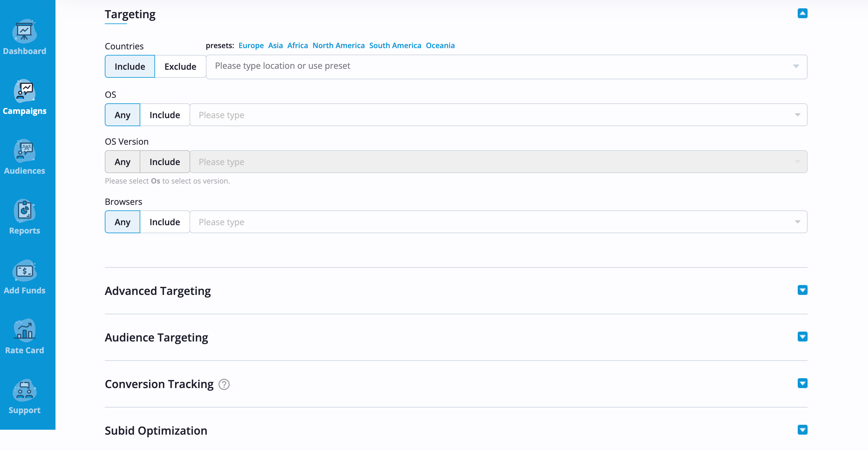
Task: Open the Countries location dropdown arrow
Action: (796, 66)
